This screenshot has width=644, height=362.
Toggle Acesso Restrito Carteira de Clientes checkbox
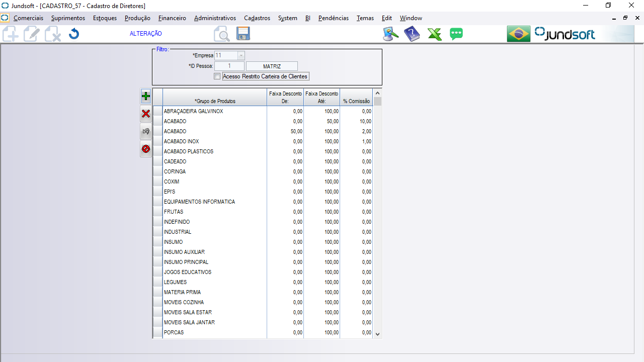[x=217, y=76]
